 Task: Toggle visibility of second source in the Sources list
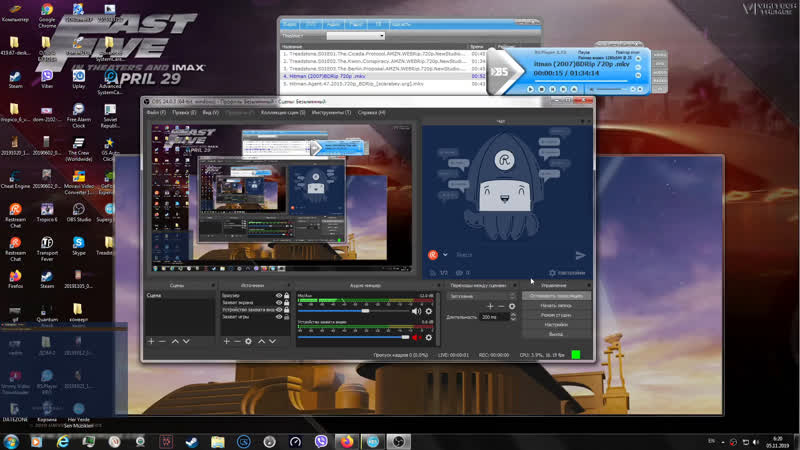[279, 303]
